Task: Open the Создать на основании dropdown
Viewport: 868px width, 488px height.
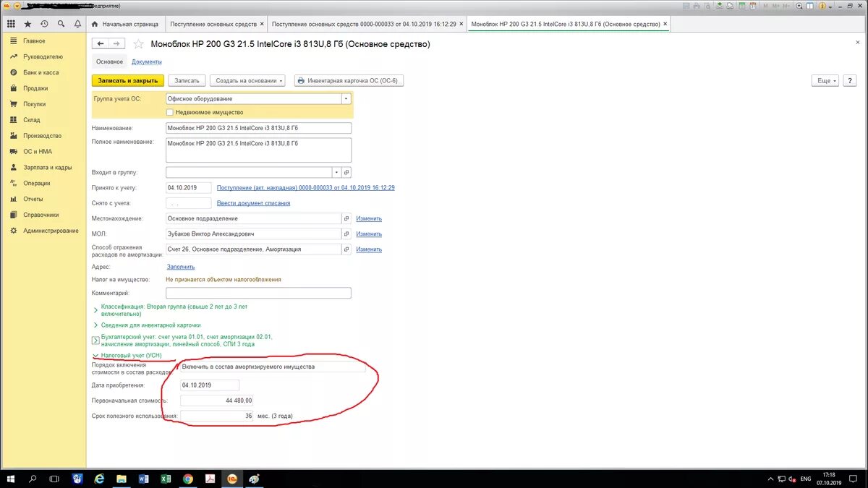Action: click(x=247, y=80)
